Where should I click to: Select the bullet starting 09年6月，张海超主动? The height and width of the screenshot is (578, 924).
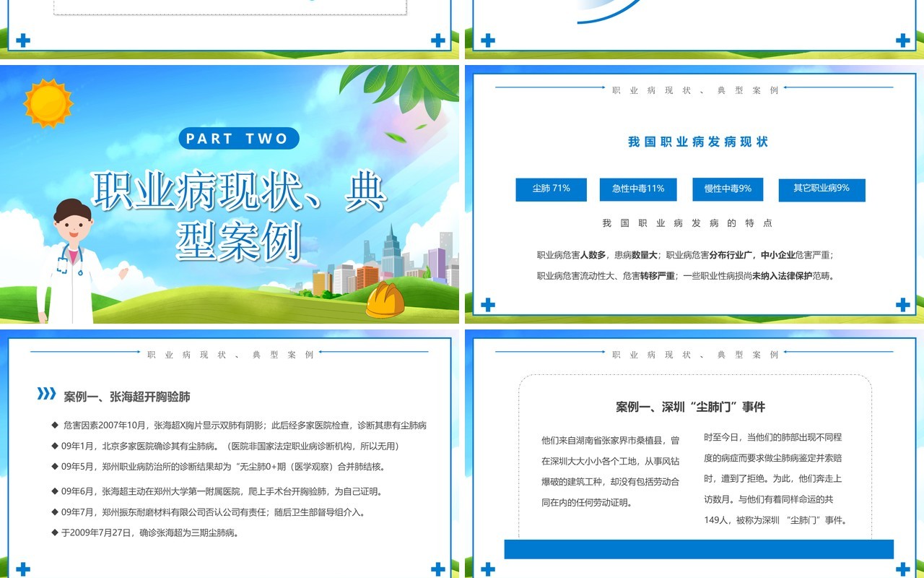[217, 491]
